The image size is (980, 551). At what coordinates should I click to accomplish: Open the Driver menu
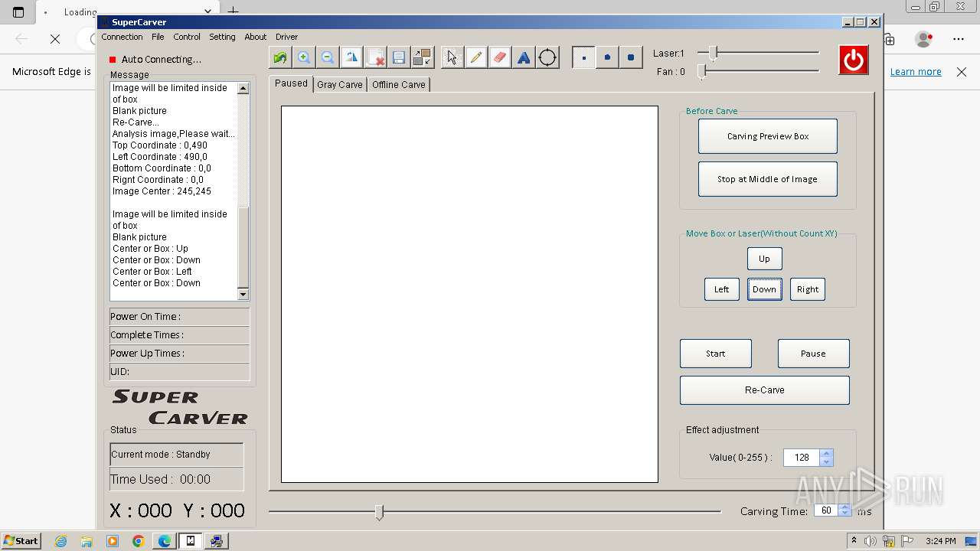(x=287, y=37)
